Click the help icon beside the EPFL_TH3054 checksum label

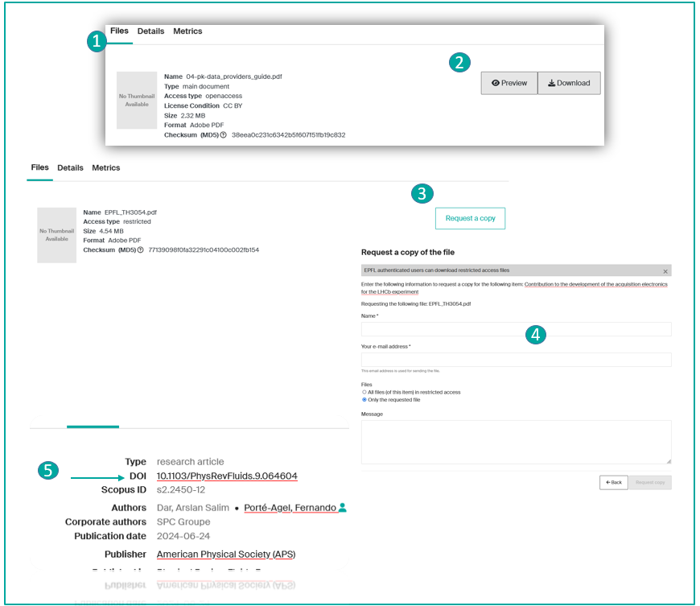pyautogui.click(x=141, y=250)
